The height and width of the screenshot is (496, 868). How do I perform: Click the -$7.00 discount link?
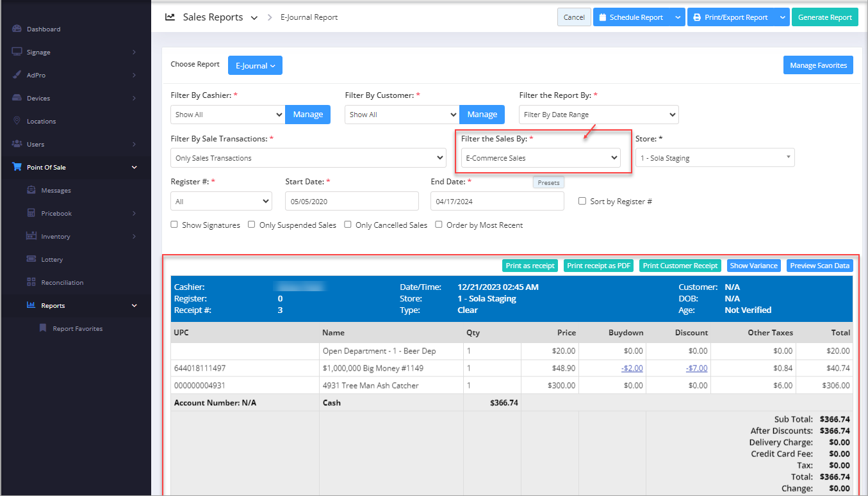click(696, 368)
